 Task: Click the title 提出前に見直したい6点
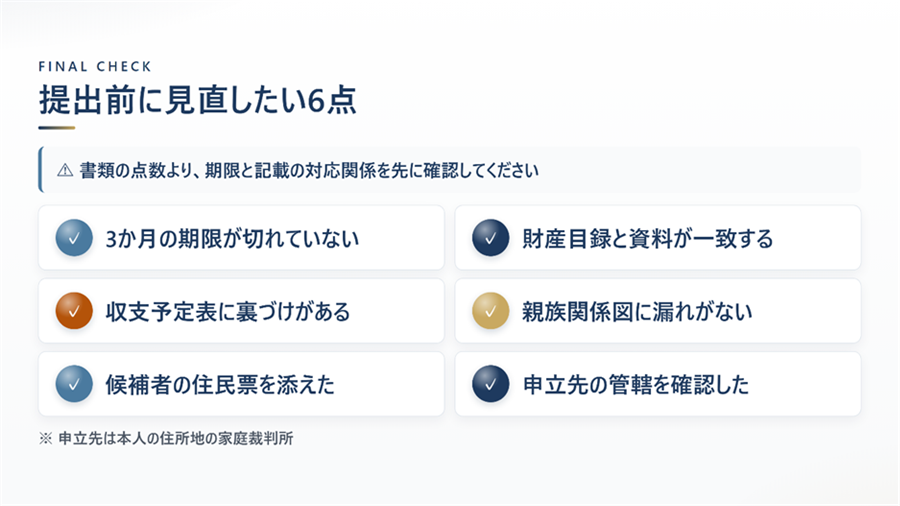pyautogui.click(x=198, y=100)
